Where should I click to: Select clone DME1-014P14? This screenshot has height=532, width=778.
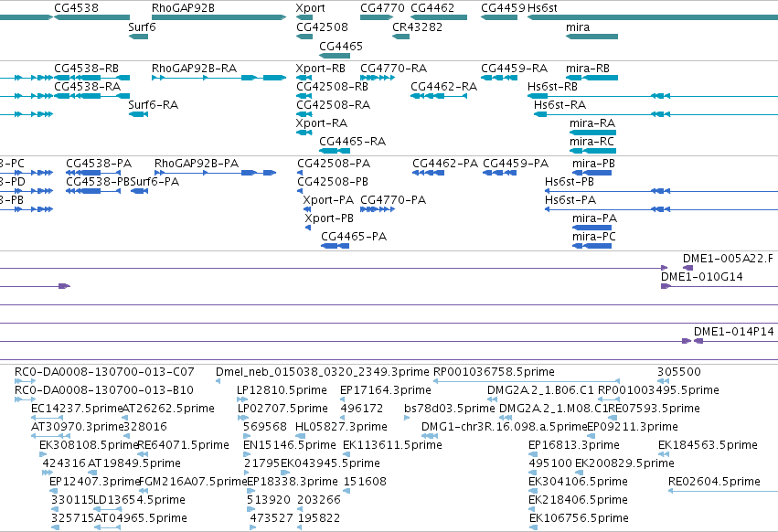734,332
